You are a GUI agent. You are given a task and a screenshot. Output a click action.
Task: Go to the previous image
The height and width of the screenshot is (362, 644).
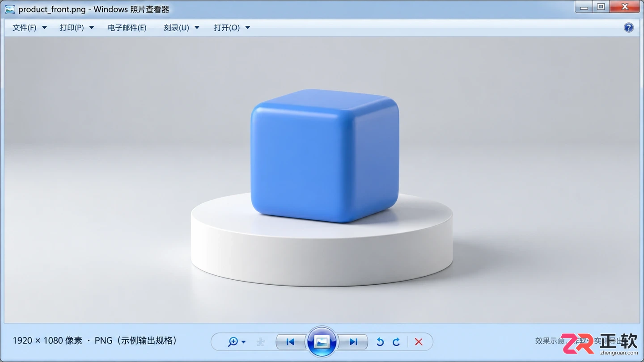pyautogui.click(x=291, y=342)
